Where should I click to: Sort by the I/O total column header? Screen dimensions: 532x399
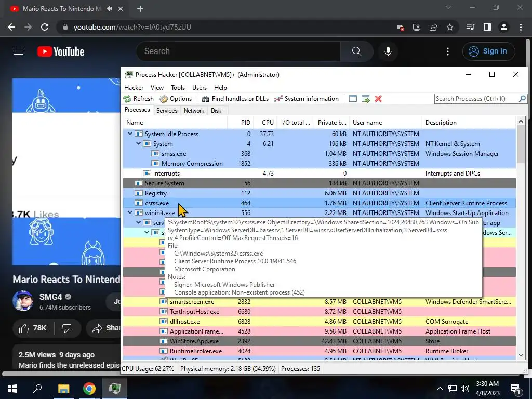pos(295,123)
